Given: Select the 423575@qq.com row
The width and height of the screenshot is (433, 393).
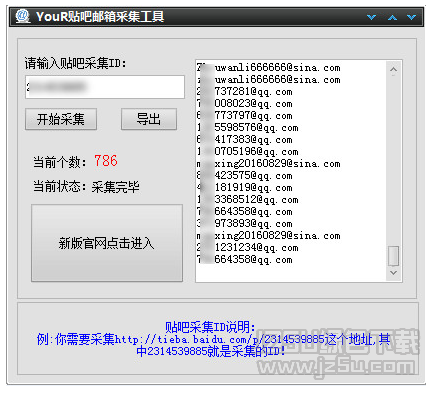Looking at the screenshot, I should click(x=244, y=176).
